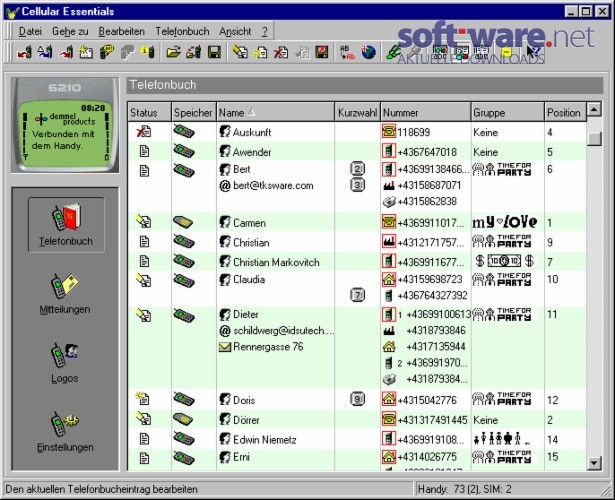Select the Awender contact name

coord(252,152)
